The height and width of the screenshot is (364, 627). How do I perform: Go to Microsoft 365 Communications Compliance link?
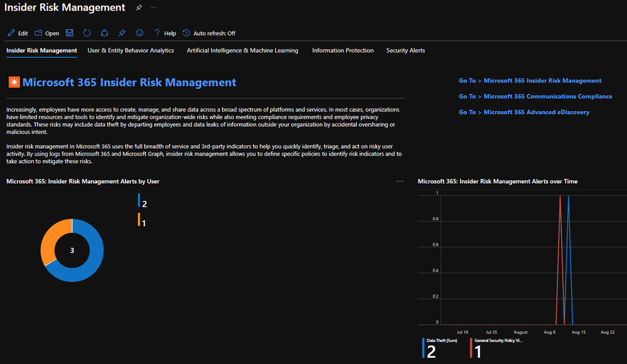[x=535, y=97]
